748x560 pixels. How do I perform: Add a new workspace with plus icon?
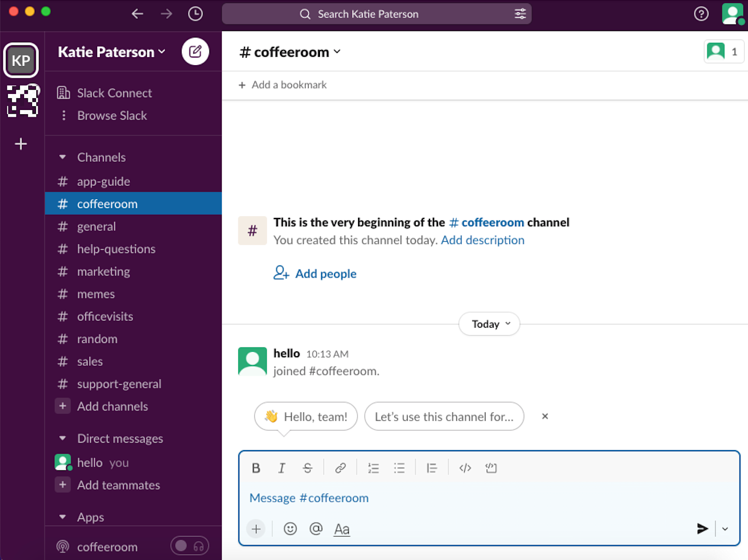tap(21, 144)
